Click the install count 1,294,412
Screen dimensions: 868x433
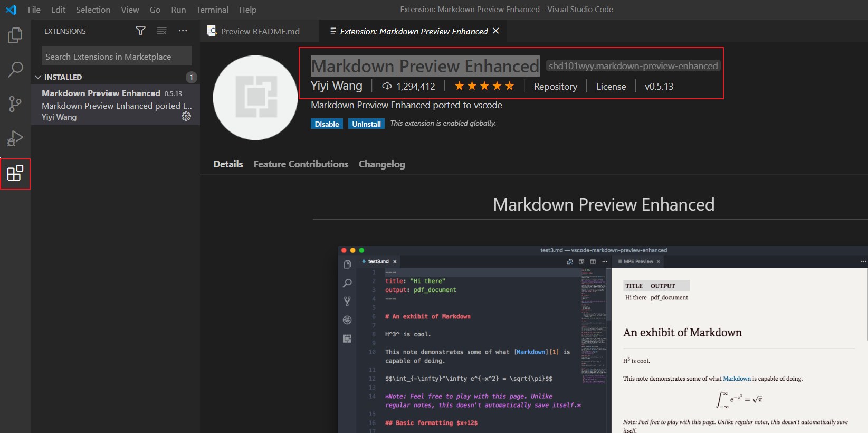(x=416, y=87)
